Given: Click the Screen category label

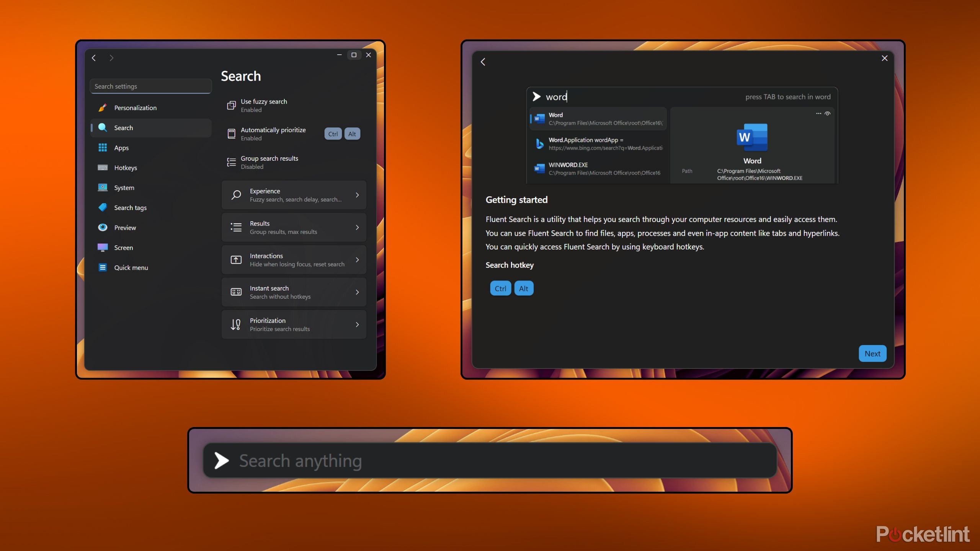Looking at the screenshot, I should pos(124,248).
